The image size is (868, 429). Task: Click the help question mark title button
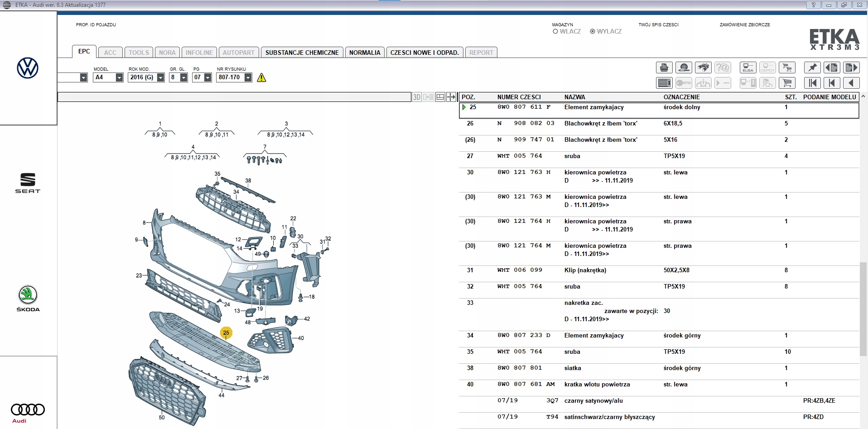814,5
